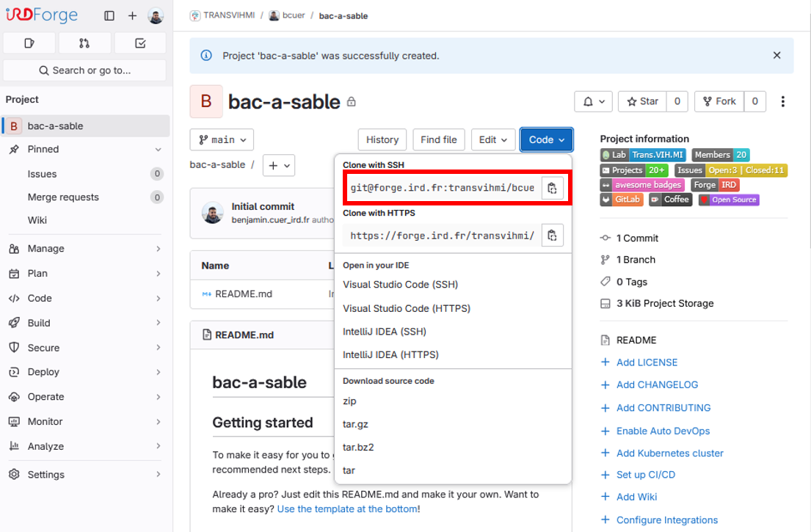Expand the main branch selector
The height and width of the screenshot is (532, 811).
222,139
